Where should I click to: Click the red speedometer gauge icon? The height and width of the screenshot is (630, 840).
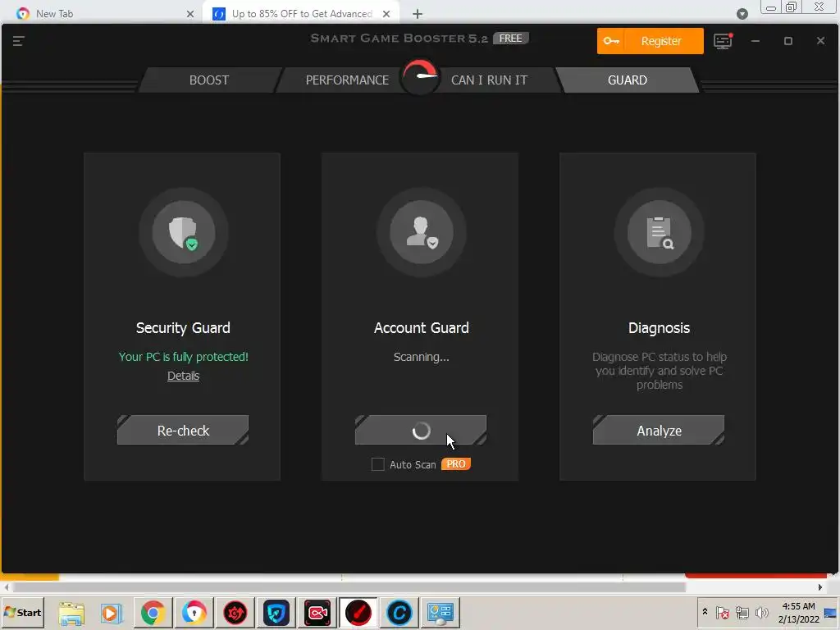(x=421, y=76)
